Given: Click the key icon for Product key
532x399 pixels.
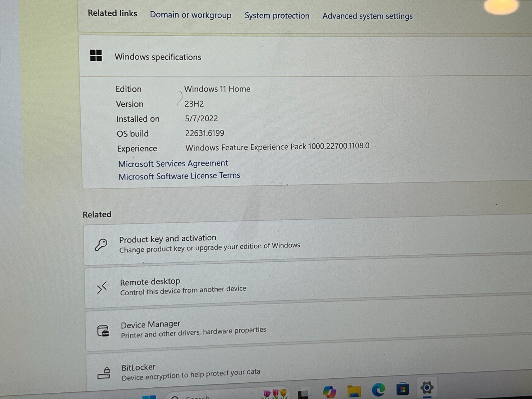Looking at the screenshot, I should click(101, 245).
